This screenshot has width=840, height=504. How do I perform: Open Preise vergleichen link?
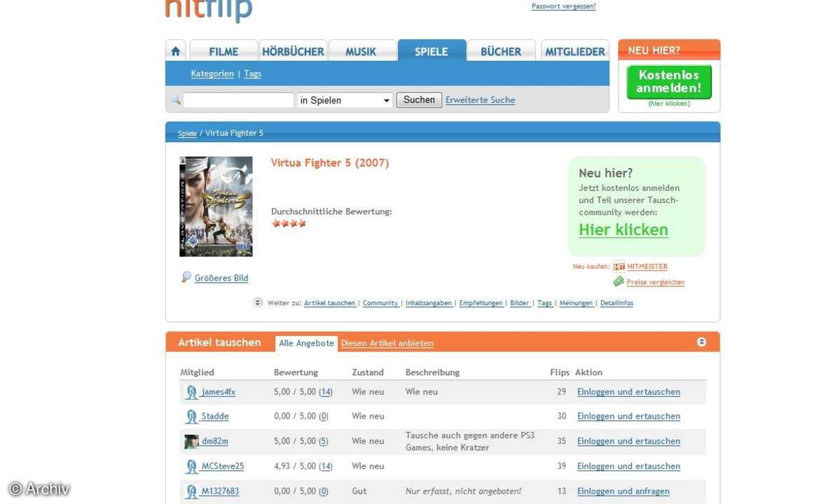click(656, 283)
